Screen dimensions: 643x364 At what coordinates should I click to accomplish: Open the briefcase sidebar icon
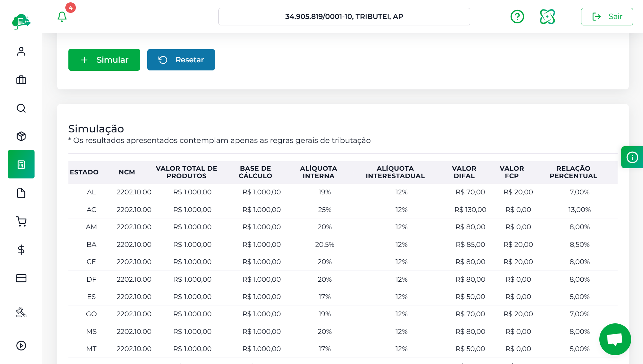[x=21, y=80]
